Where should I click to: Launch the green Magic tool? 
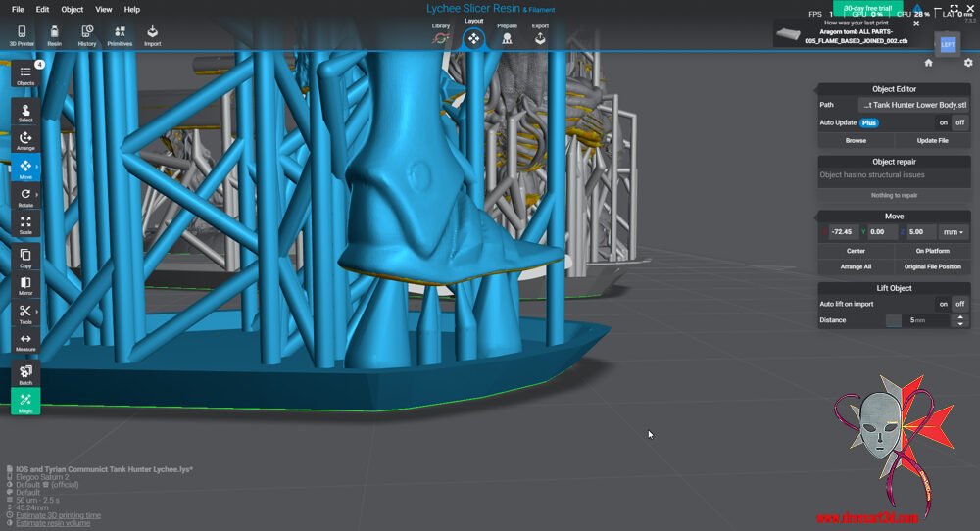(x=25, y=402)
